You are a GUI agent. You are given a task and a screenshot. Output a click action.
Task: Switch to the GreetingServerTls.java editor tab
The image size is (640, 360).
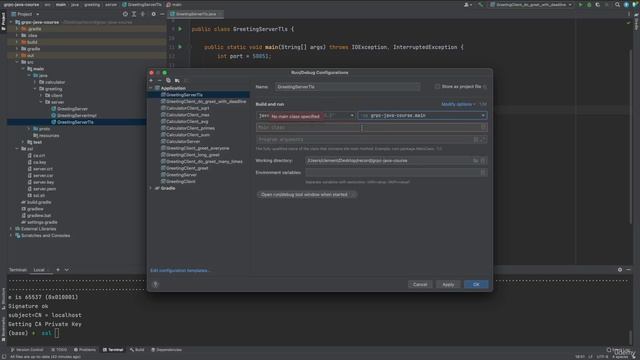click(196, 14)
